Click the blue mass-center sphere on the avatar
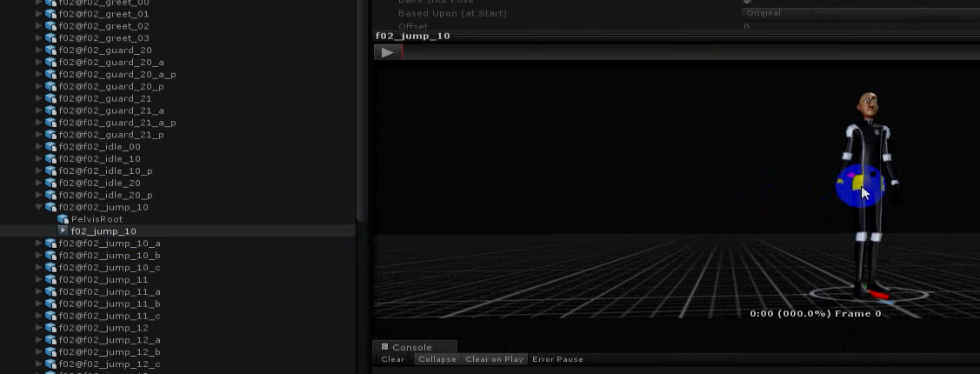980x374 pixels. tap(859, 185)
